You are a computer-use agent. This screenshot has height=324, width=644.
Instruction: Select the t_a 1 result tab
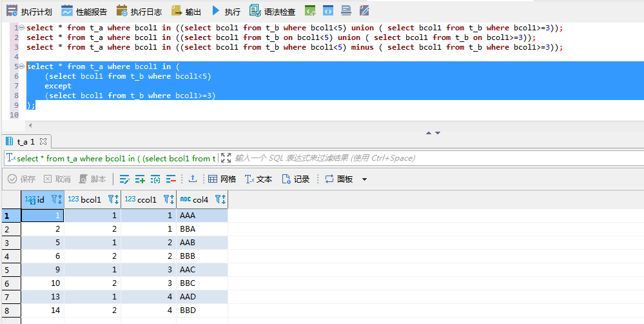[x=24, y=141]
